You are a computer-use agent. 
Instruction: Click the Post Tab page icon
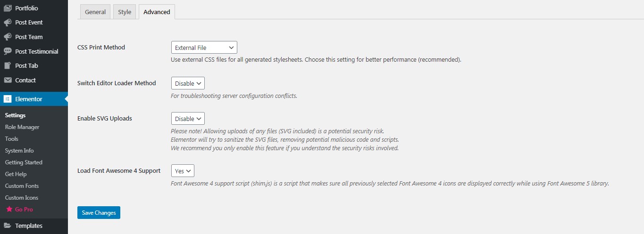click(x=8, y=65)
